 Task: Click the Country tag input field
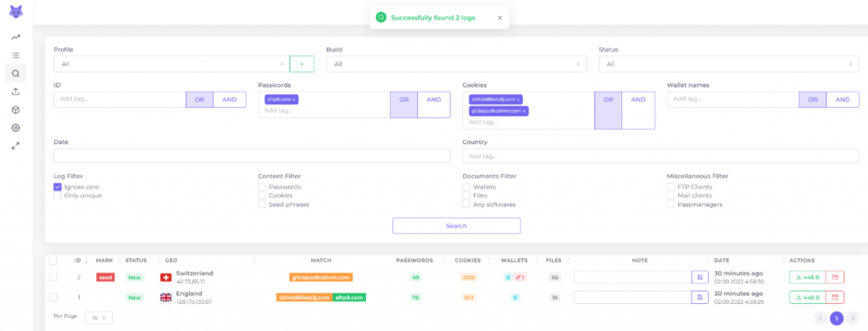660,156
